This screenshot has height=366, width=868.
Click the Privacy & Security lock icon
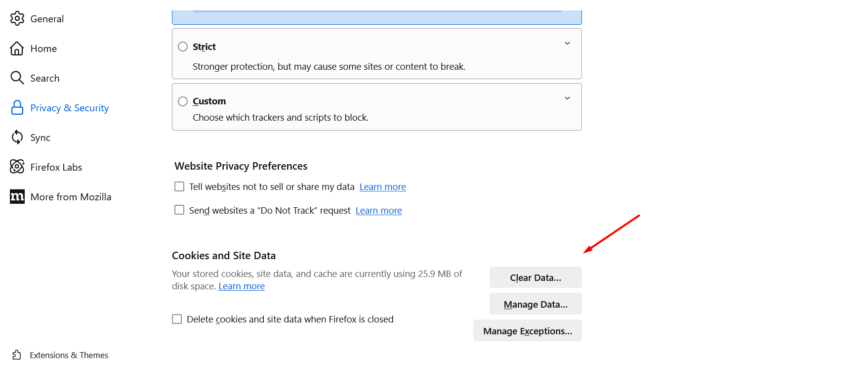pyautogui.click(x=17, y=107)
